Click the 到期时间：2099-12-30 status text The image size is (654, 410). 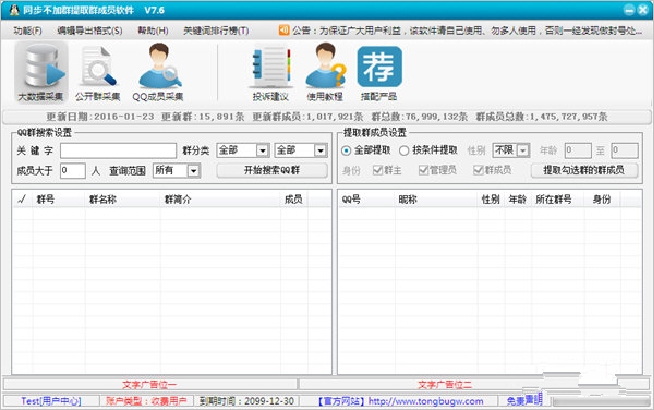(x=247, y=401)
